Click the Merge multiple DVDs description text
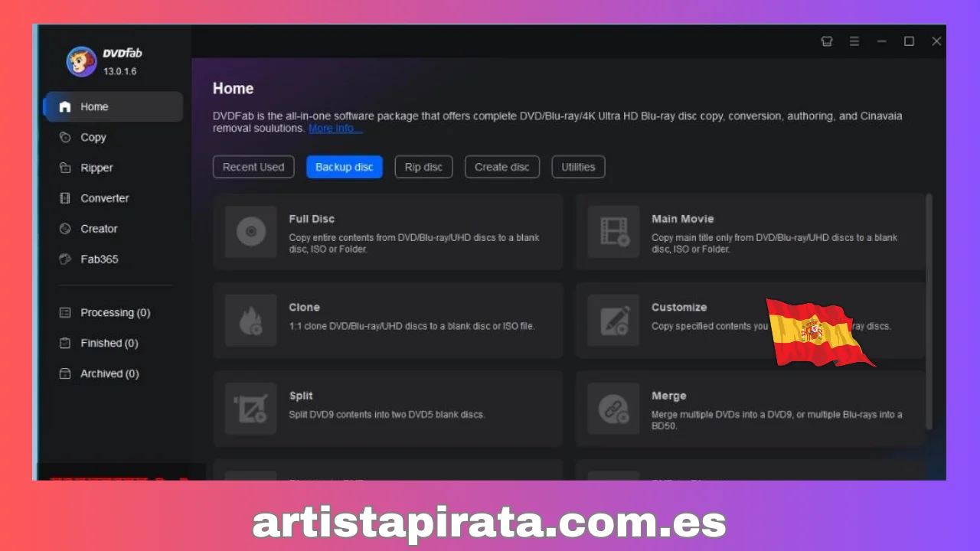The image size is (980, 551). [x=776, y=420]
